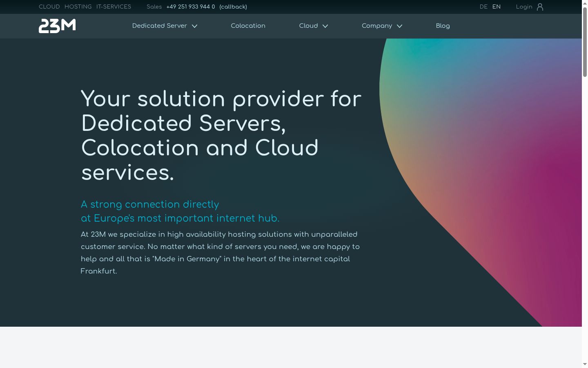Open the HOSTING top bar link
The height and width of the screenshot is (368, 588).
tap(78, 7)
